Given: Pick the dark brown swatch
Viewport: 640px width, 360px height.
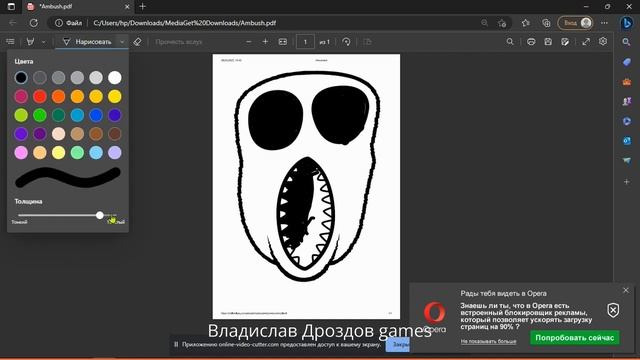Looking at the screenshot, I should [115, 134].
